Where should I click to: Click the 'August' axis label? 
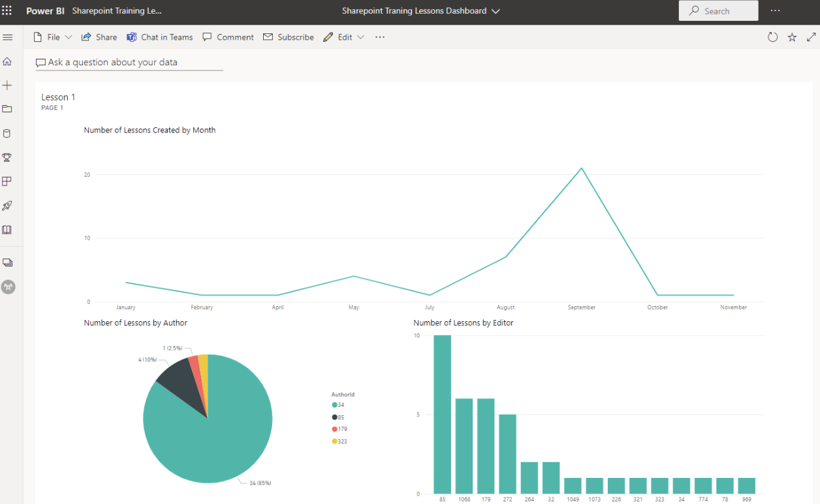[505, 307]
